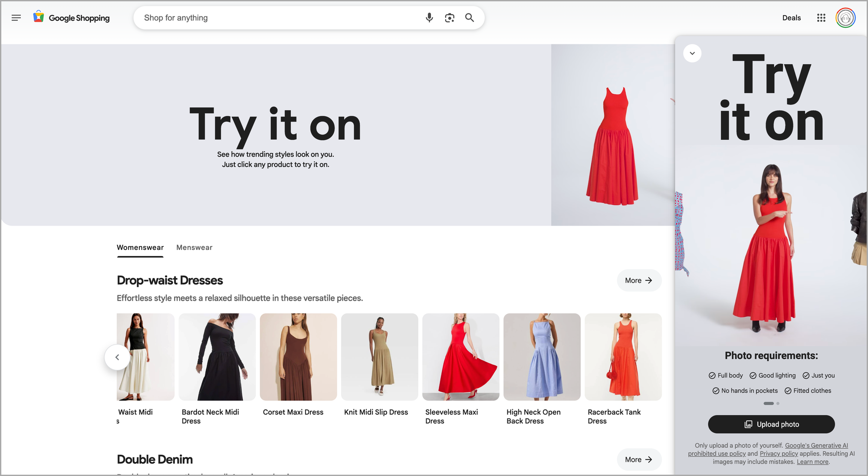
Task: Open More for Double Denim section
Action: (x=639, y=460)
